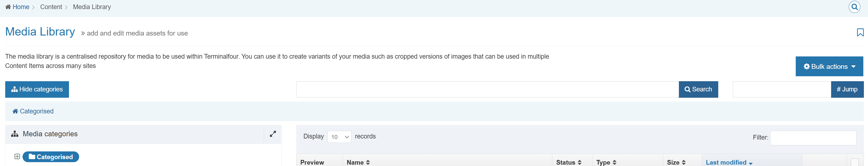Tick the select-all checkbox in table header
This screenshot has width=868, height=166.
[854, 162]
